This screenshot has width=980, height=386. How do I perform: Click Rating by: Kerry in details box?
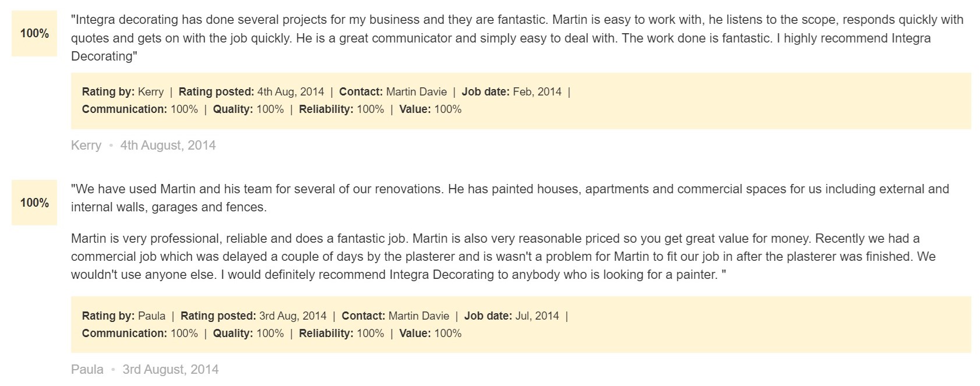pyautogui.click(x=123, y=91)
